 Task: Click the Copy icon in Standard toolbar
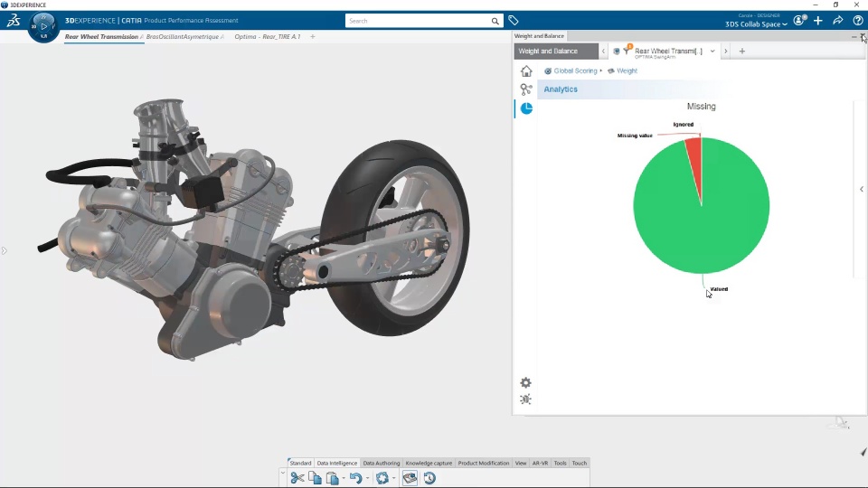315,478
